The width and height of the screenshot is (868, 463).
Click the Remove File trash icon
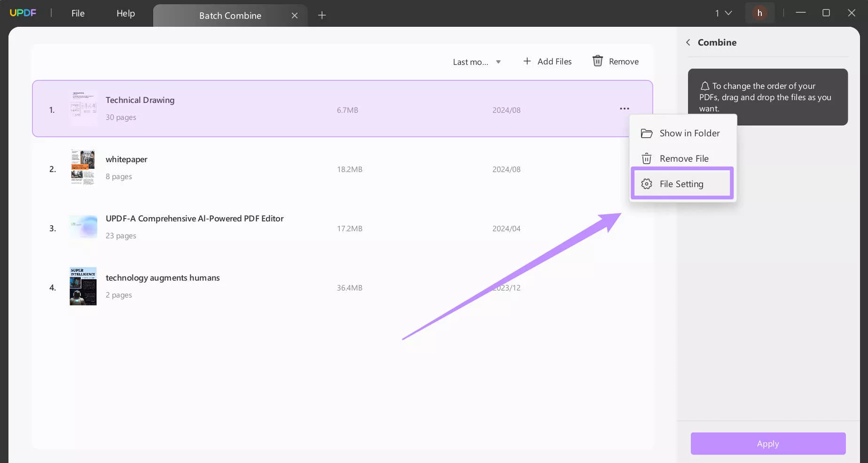(x=647, y=159)
